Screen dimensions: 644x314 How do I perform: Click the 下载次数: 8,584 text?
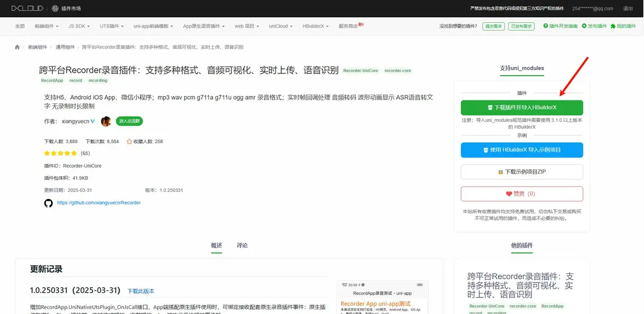point(102,141)
